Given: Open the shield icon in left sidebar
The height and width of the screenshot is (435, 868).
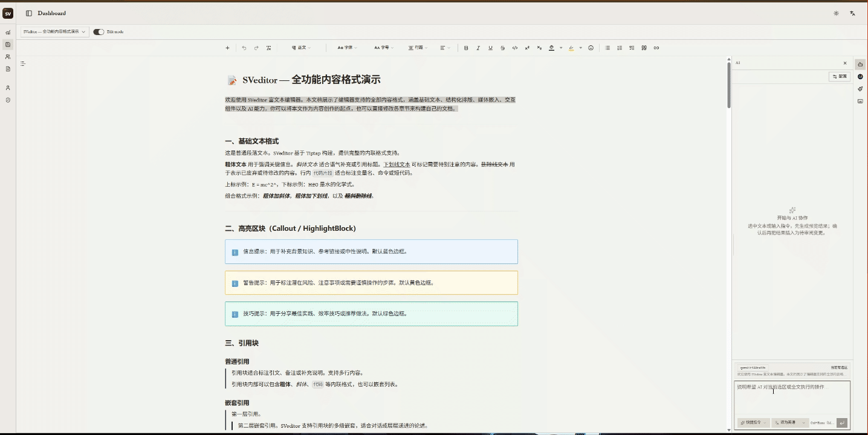Looking at the screenshot, I should [x=8, y=100].
